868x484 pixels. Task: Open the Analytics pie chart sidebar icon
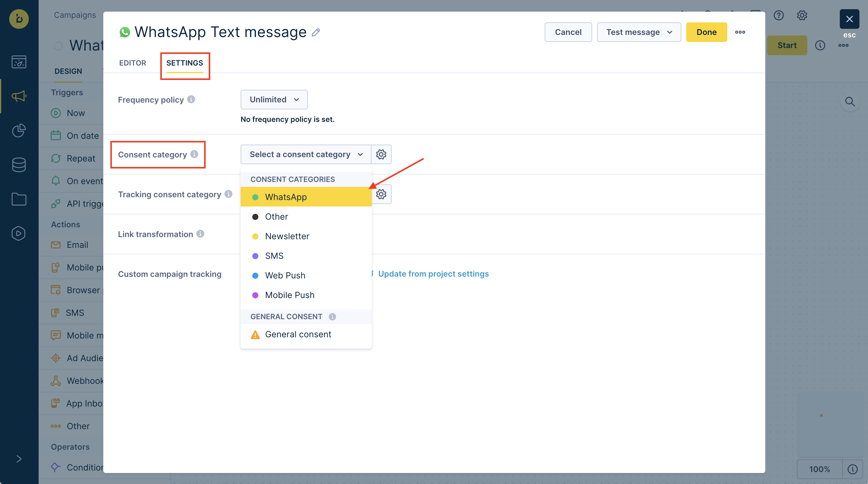[19, 131]
